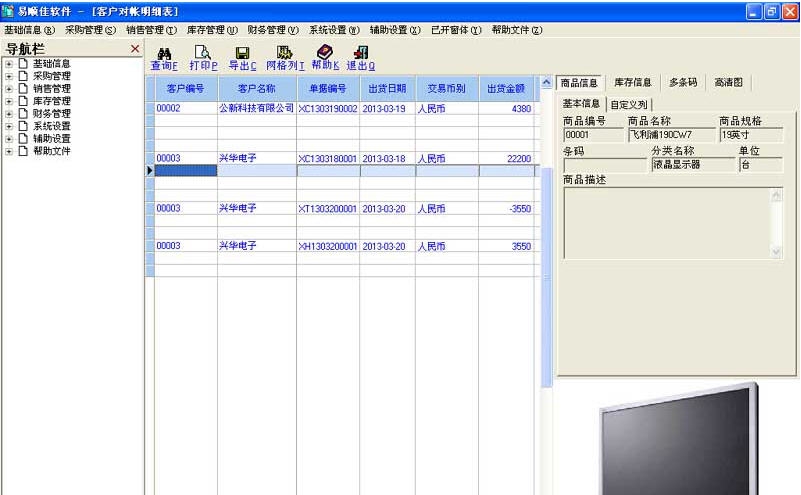Click amount cell -3550
The height and width of the screenshot is (495, 801).
point(506,208)
